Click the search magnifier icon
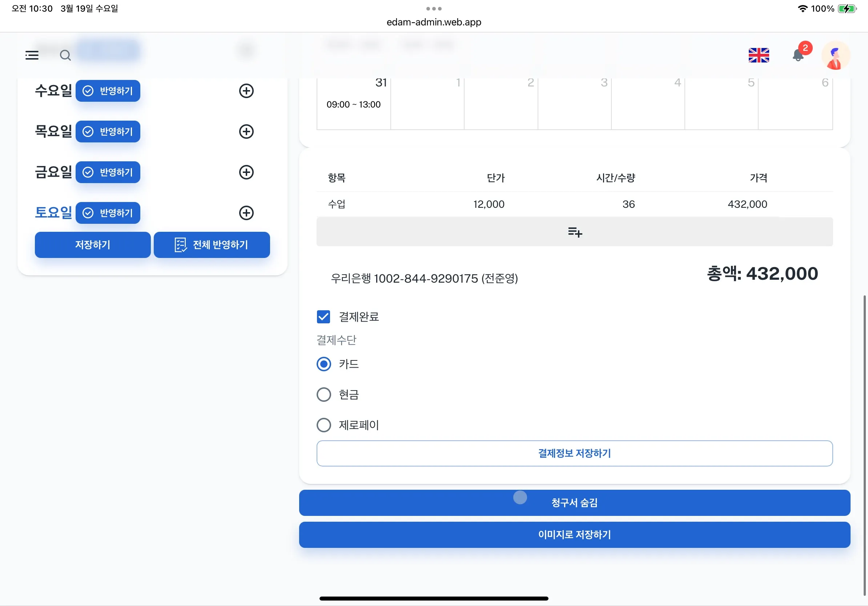This screenshot has height=606, width=868. tap(65, 56)
